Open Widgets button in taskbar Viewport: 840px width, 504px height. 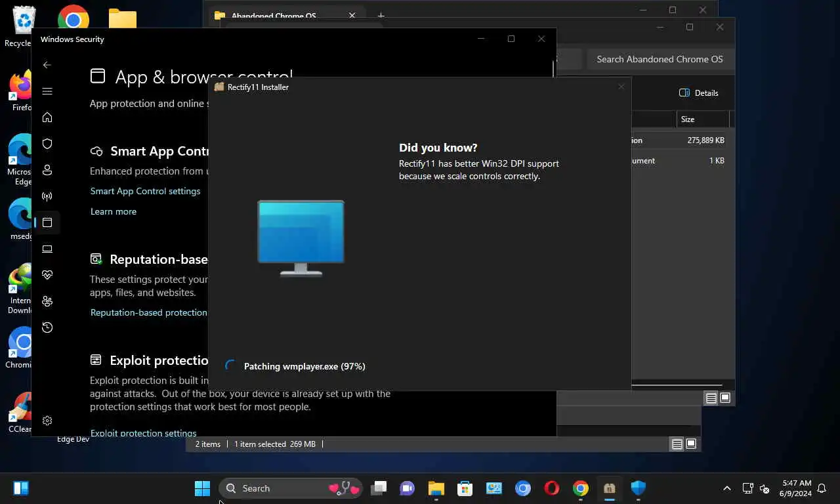tap(21, 488)
